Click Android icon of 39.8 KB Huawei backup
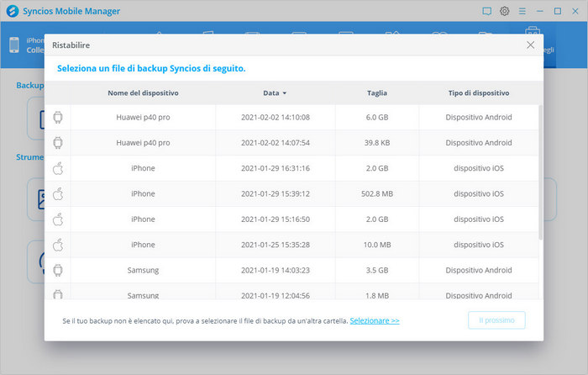The height and width of the screenshot is (375, 588). [x=58, y=143]
